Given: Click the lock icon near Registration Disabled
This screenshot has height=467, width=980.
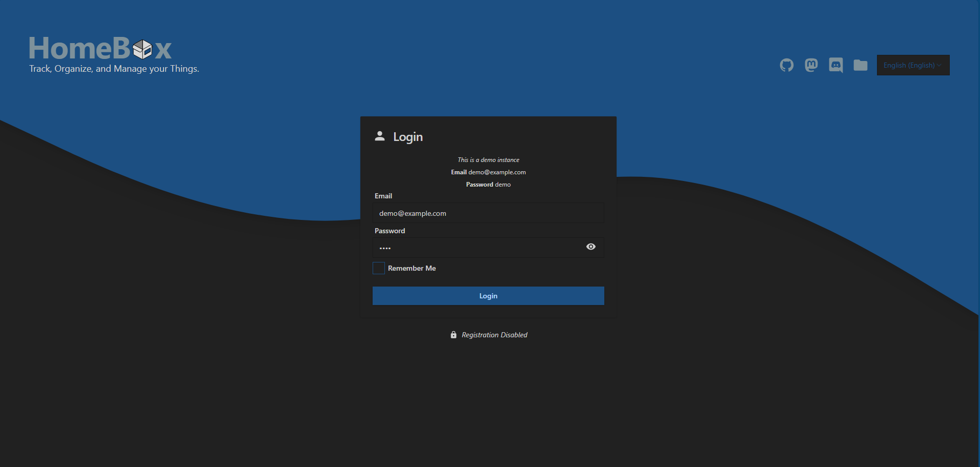Looking at the screenshot, I should [x=453, y=335].
